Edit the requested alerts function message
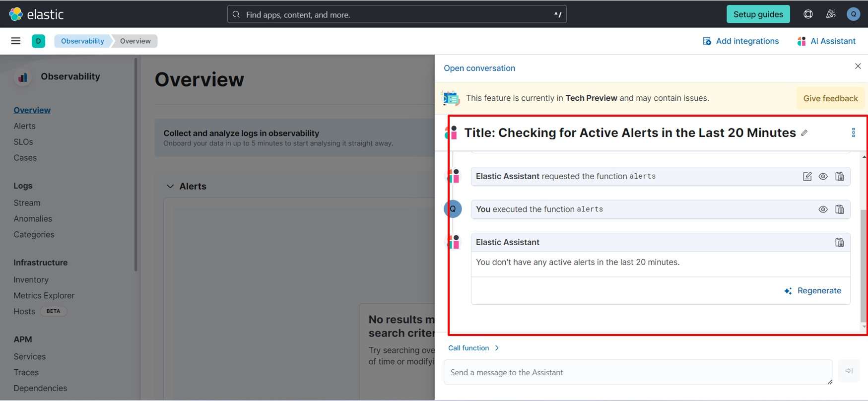This screenshot has height=401, width=868. pyautogui.click(x=807, y=176)
